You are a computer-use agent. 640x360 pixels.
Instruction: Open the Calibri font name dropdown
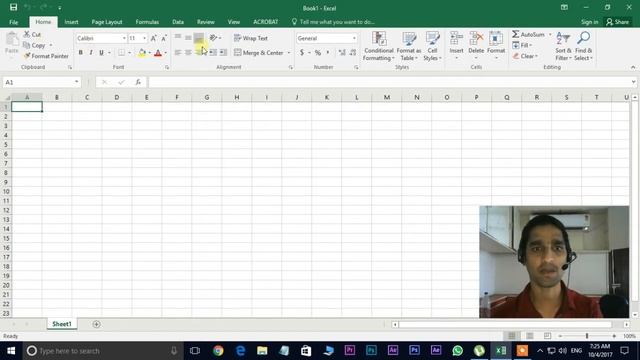click(124, 38)
